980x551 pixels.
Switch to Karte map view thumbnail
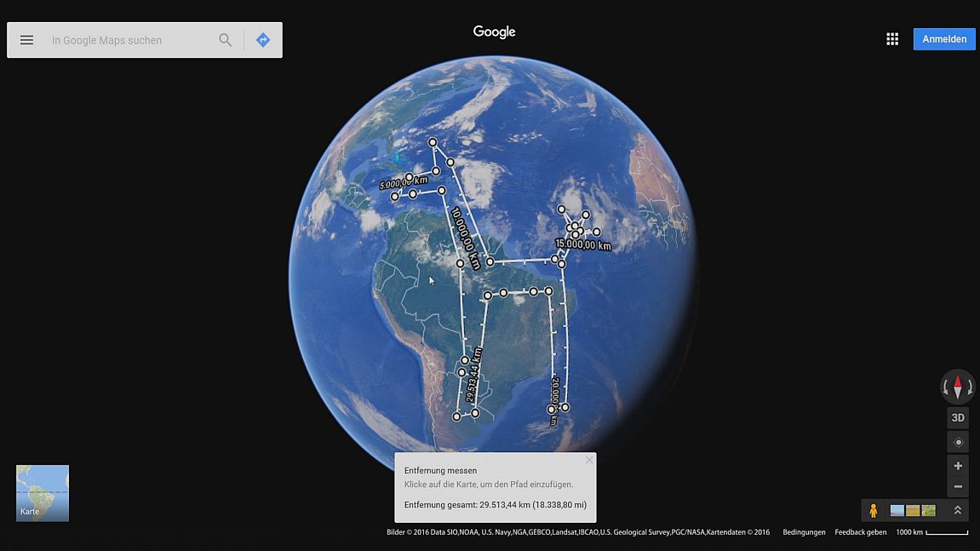pos(43,492)
